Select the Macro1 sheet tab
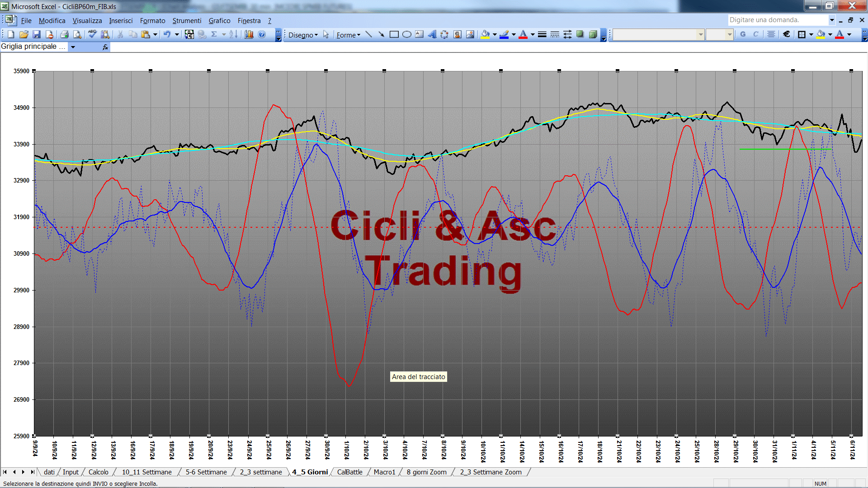 pos(384,472)
